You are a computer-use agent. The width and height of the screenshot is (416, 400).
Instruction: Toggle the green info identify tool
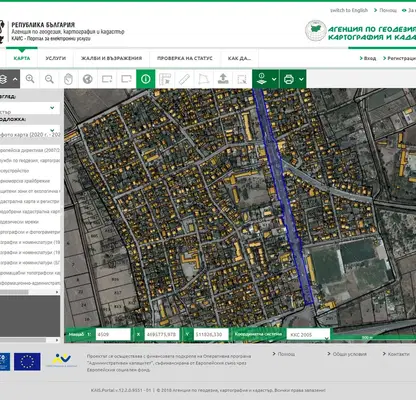[146, 79]
